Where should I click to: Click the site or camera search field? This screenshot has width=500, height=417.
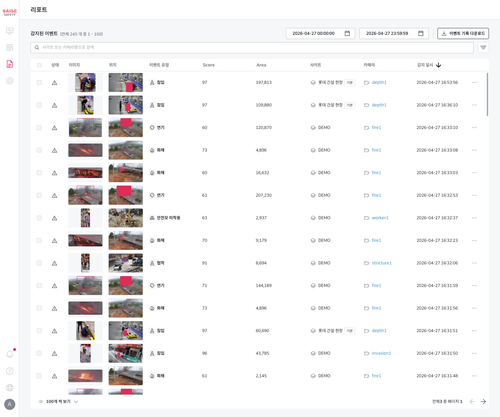point(252,47)
